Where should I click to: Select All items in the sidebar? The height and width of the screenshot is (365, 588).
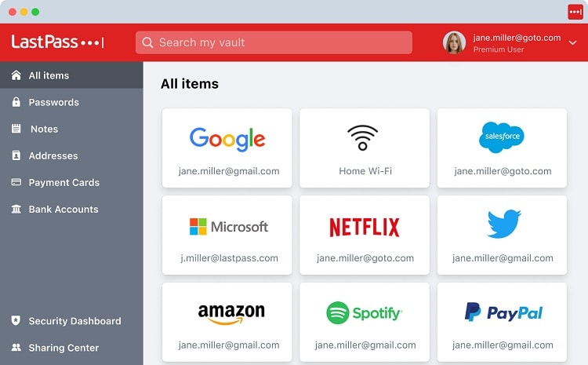71,75
